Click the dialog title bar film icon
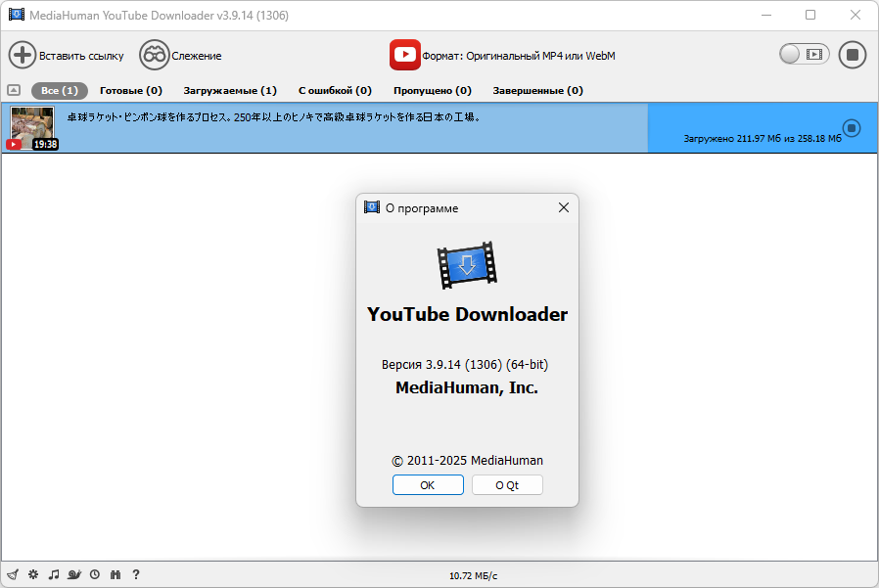Screen dimensions: 879x588 click(372, 207)
